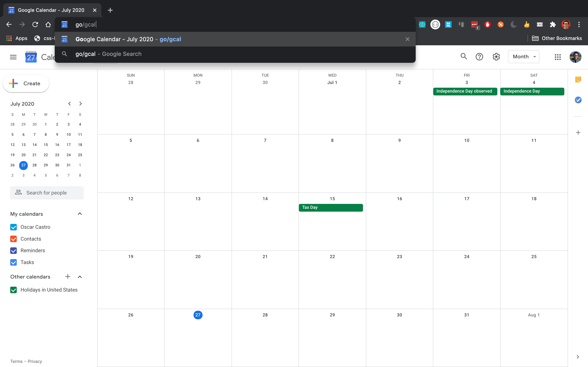The image size is (588, 367).
Task: Open the Google Keep side panel icon
Action: point(578,80)
